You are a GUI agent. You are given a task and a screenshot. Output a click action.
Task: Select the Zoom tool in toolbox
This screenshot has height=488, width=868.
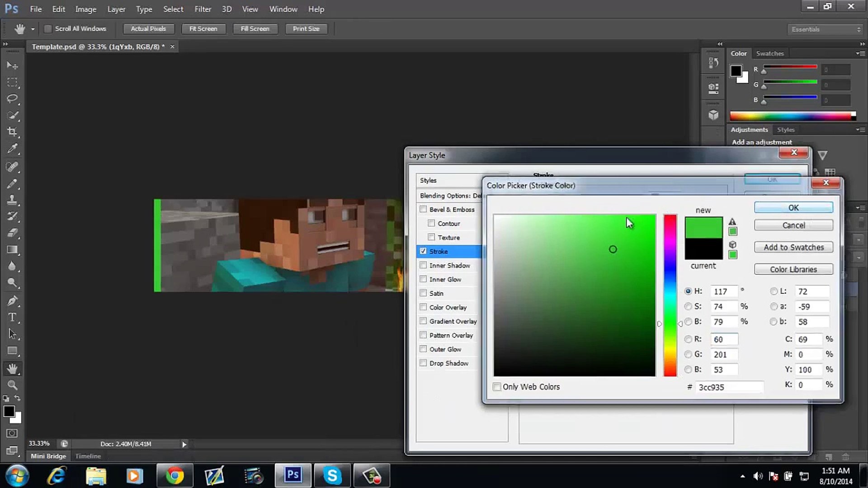pyautogui.click(x=12, y=385)
